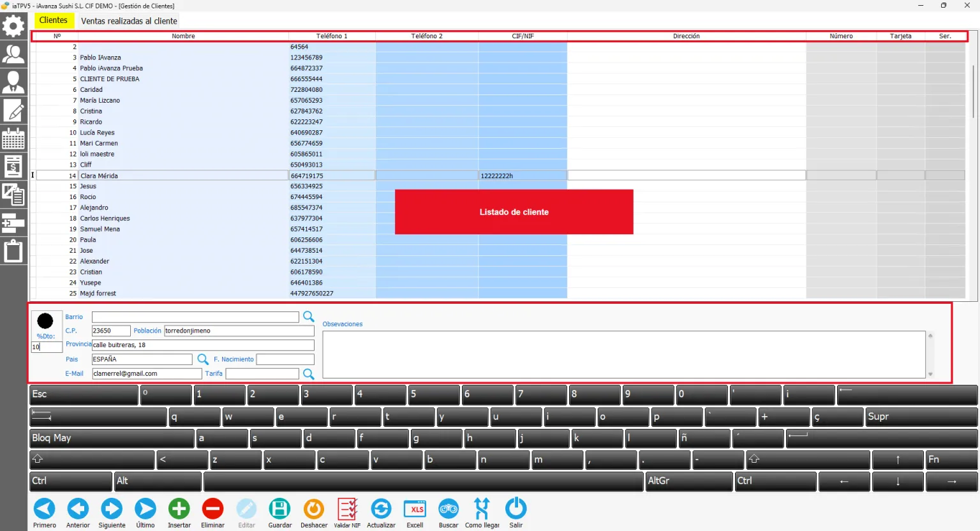The height and width of the screenshot is (531, 980).
Task: Go to previous client with Anterior
Action: coord(78,513)
